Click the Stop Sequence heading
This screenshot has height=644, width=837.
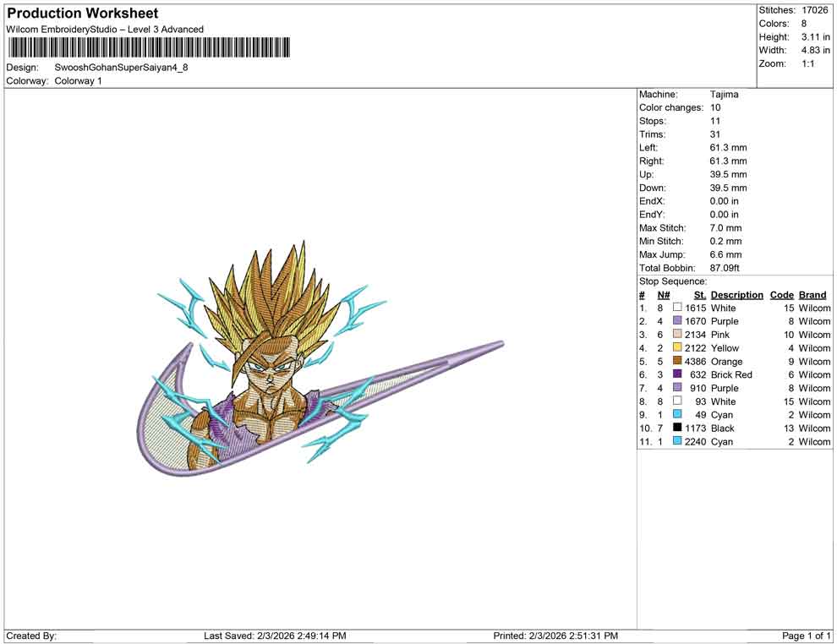pos(673,281)
